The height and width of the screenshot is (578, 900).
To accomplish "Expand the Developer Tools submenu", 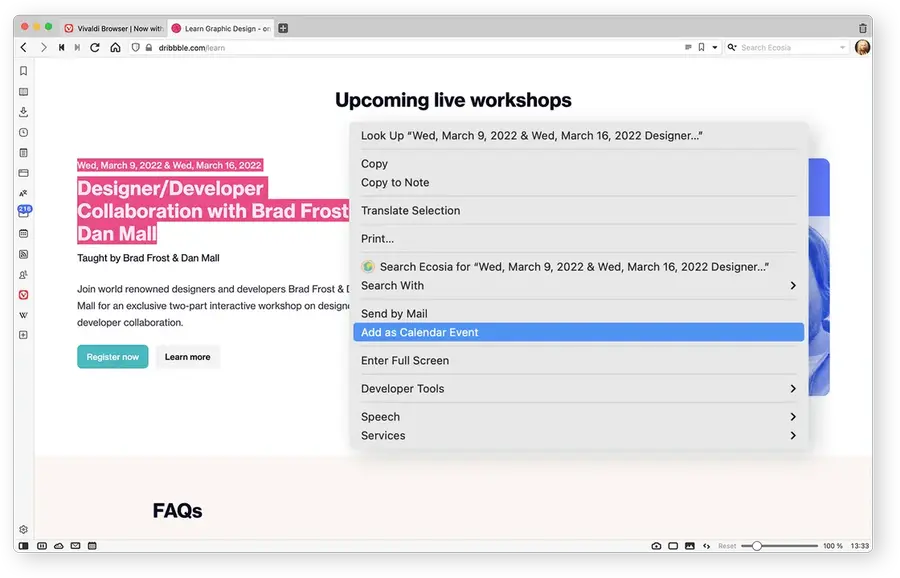I will click(579, 389).
